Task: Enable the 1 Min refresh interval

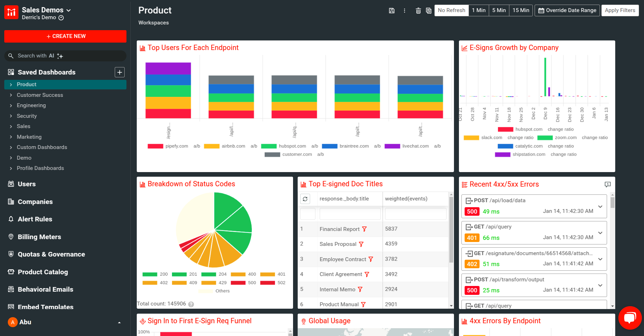Action: pyautogui.click(x=478, y=10)
